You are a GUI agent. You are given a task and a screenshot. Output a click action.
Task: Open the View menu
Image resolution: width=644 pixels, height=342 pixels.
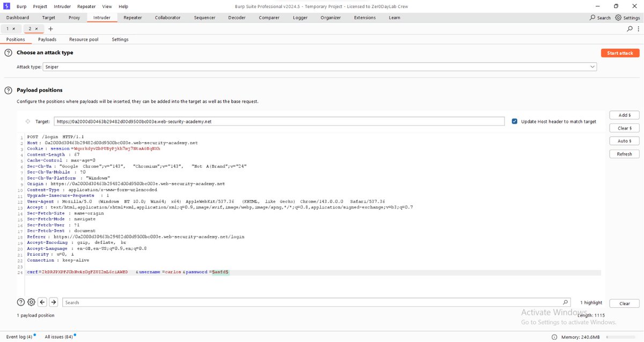(107, 6)
